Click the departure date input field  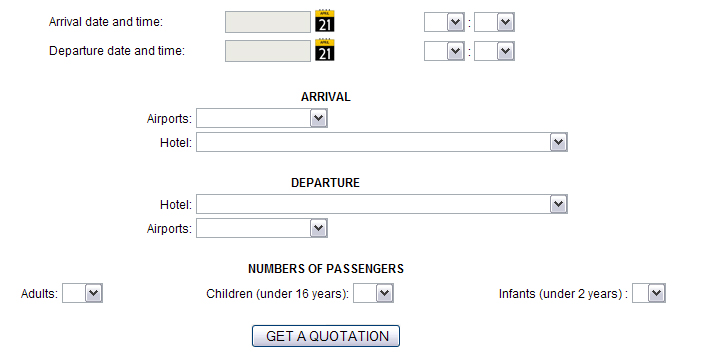pyautogui.click(x=268, y=51)
